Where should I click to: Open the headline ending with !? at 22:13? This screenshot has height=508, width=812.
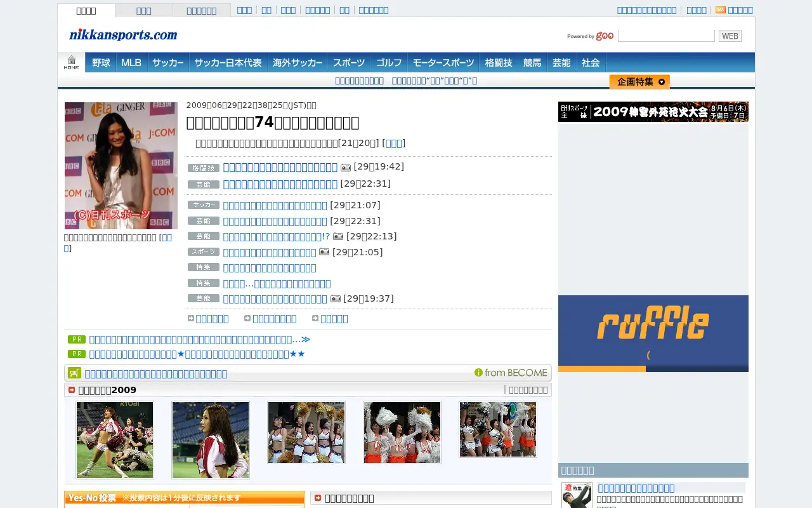(x=277, y=236)
